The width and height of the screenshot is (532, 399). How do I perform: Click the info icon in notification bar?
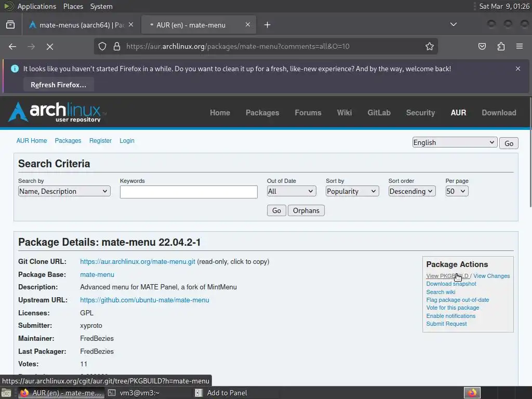tap(15, 69)
